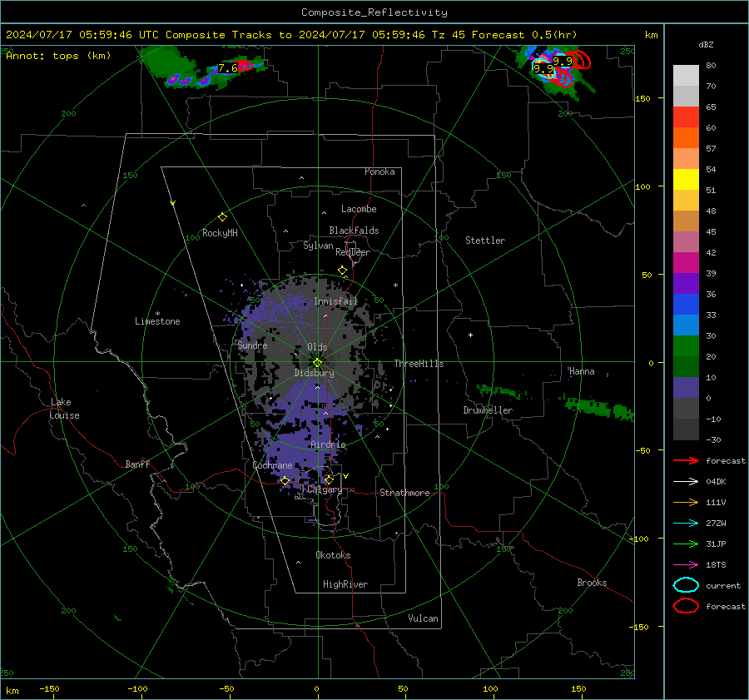
Task: Click the green echo band east of Hanna
Action: coord(599,408)
